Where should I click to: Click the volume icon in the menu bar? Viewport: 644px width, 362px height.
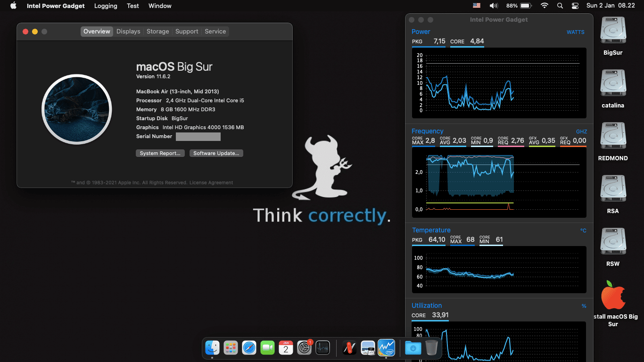point(494,6)
